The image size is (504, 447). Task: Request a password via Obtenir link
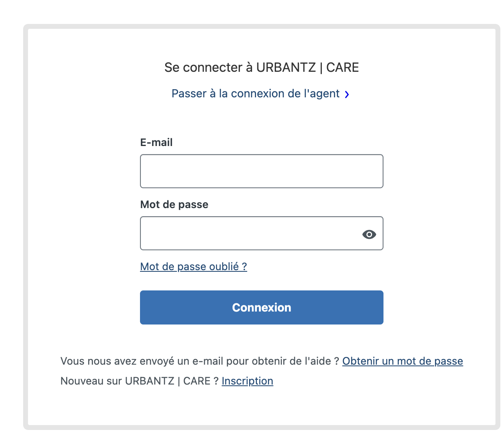(403, 361)
